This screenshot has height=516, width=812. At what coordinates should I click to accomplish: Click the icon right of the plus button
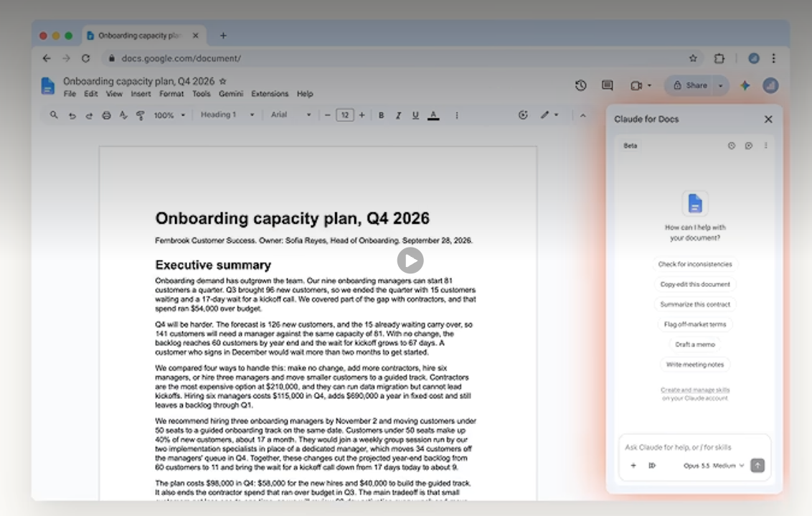point(652,466)
